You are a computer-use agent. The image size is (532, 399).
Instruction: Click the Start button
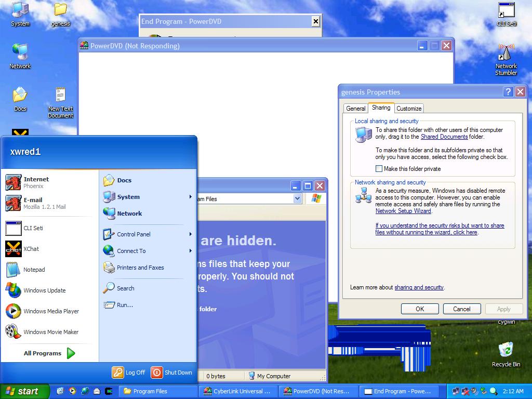24,391
